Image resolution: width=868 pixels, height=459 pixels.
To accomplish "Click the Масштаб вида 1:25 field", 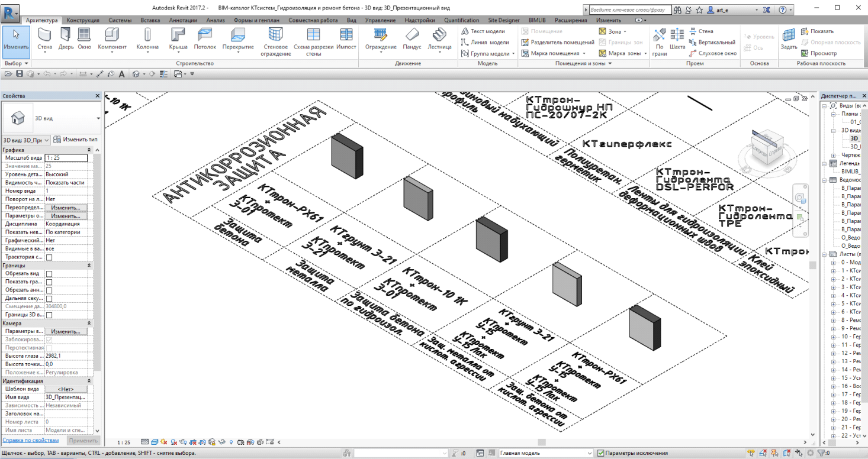I will (x=66, y=158).
